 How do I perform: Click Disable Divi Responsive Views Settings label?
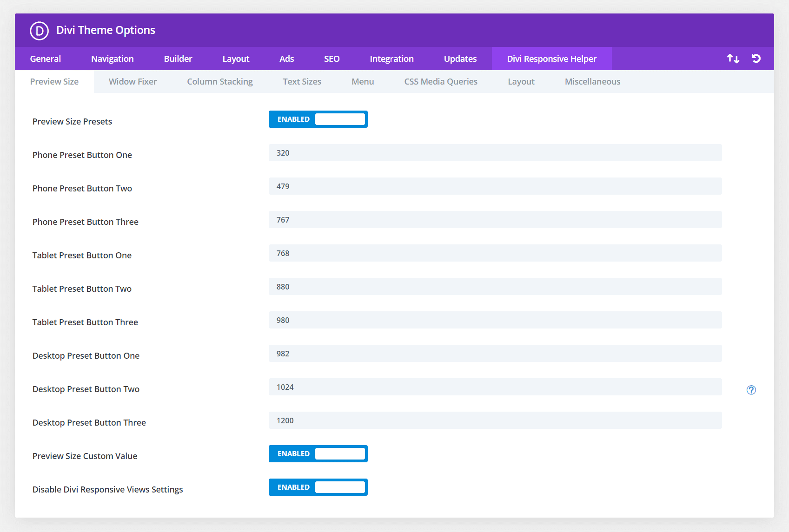(107, 490)
